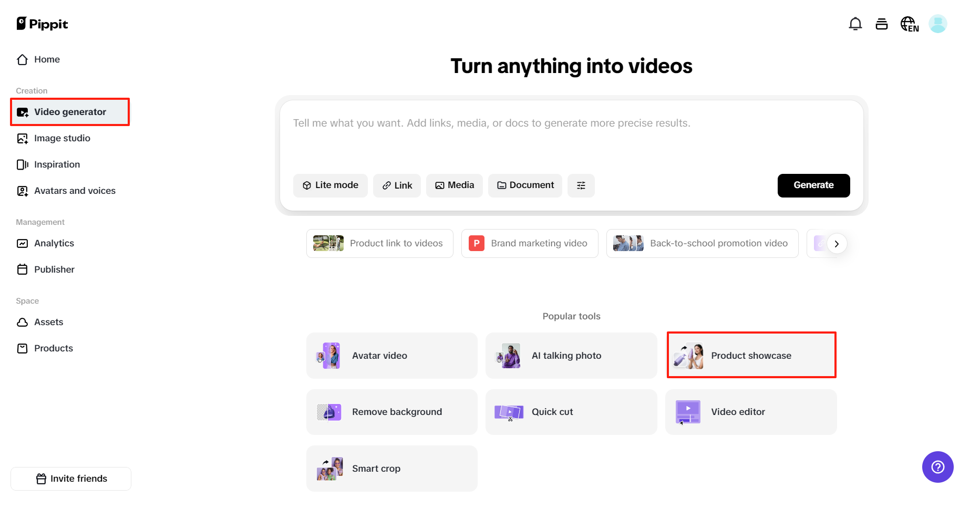Image resolution: width=980 pixels, height=509 pixels.
Task: Toggle the Link attachment option
Action: [397, 185]
